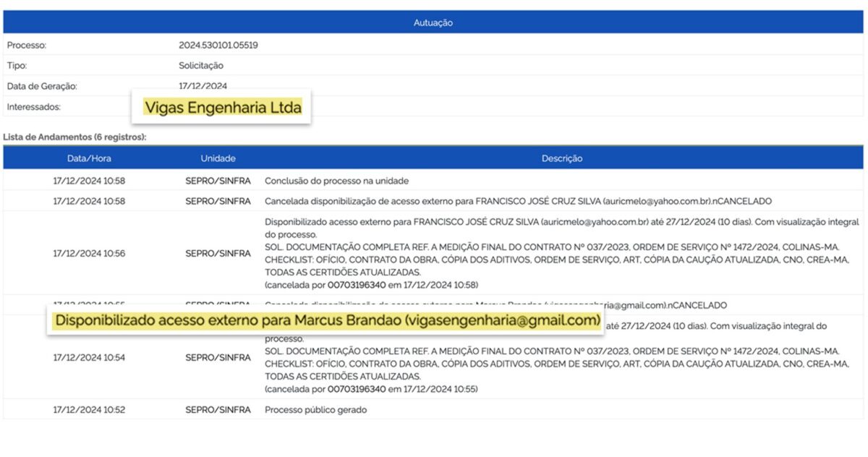Click the Data de Geração: label

tap(42, 86)
